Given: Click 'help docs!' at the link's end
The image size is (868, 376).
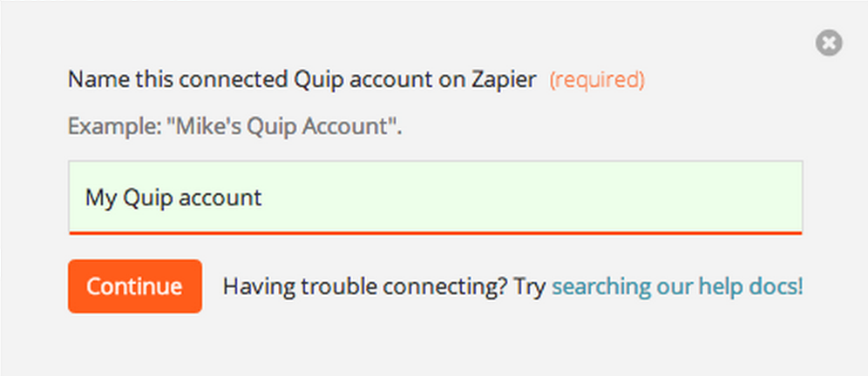Looking at the screenshot, I should click(x=750, y=286).
